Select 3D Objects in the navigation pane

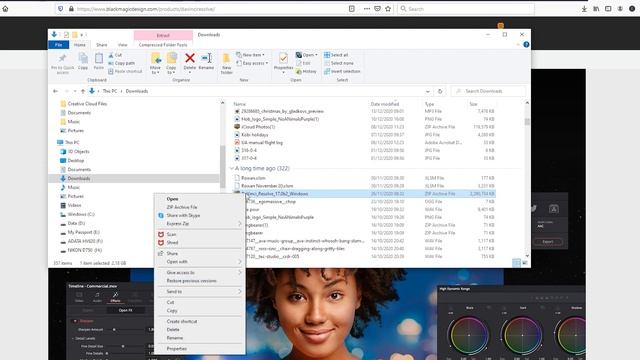point(78,151)
